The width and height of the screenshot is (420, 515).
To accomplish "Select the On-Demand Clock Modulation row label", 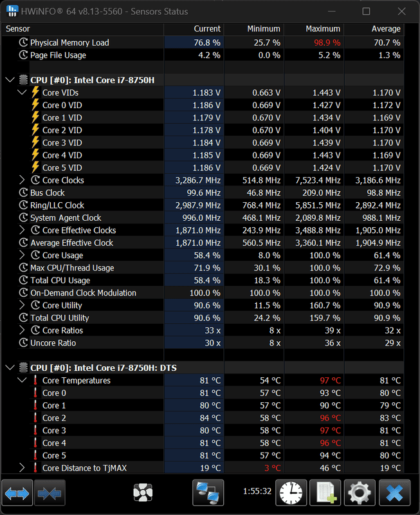I will [83, 293].
